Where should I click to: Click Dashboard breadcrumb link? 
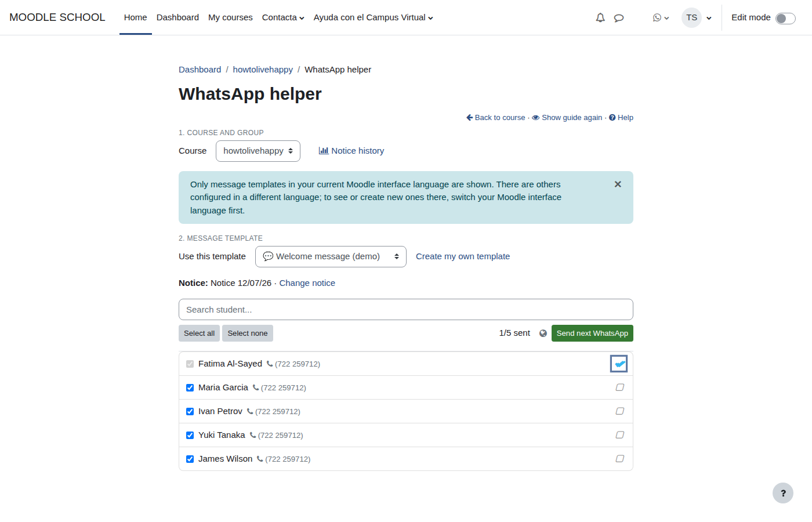coord(200,70)
